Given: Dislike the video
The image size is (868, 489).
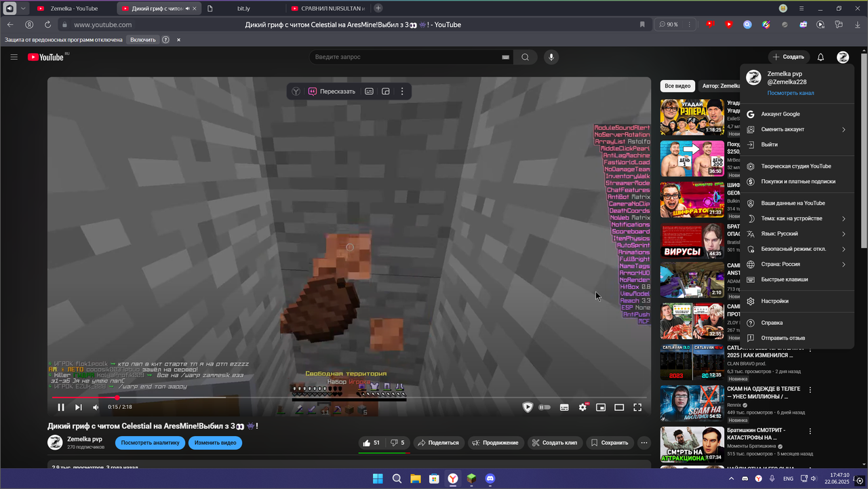Looking at the screenshot, I should tap(397, 443).
